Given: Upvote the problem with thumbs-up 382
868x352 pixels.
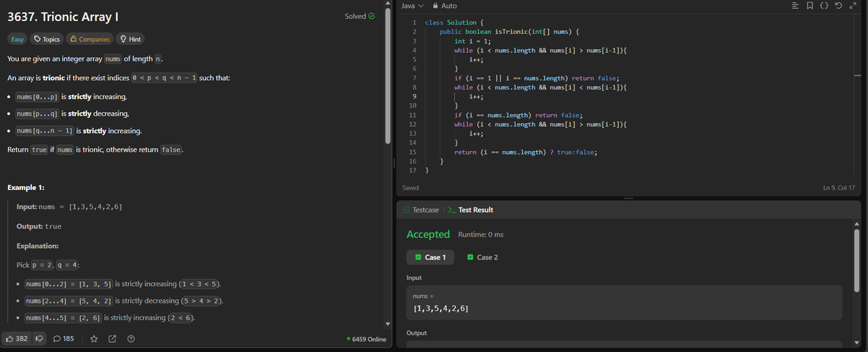Looking at the screenshot, I should (18, 338).
